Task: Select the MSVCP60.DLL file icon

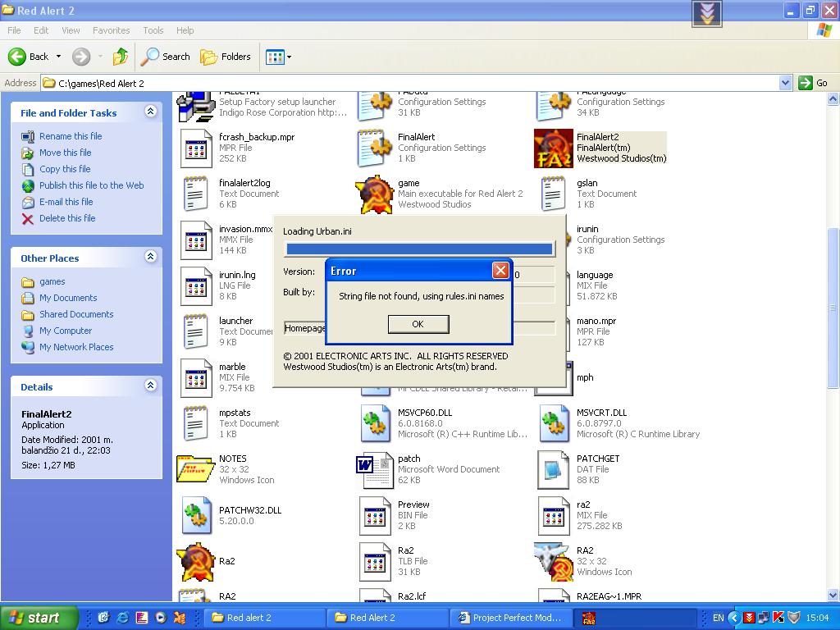Action: [x=374, y=423]
